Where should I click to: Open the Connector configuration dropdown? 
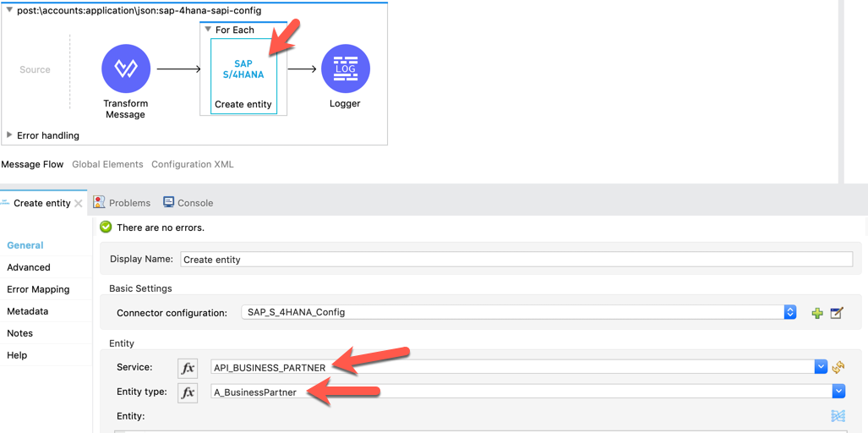click(x=790, y=312)
